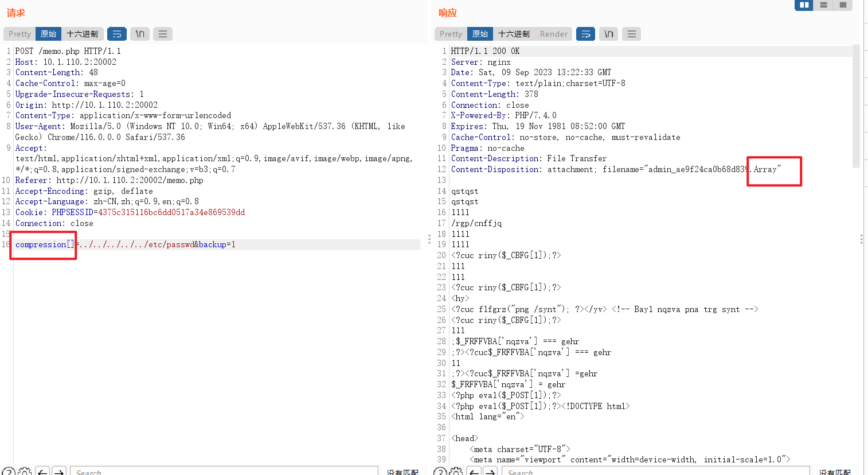Click the 'backup=1' body parameter

click(217, 244)
